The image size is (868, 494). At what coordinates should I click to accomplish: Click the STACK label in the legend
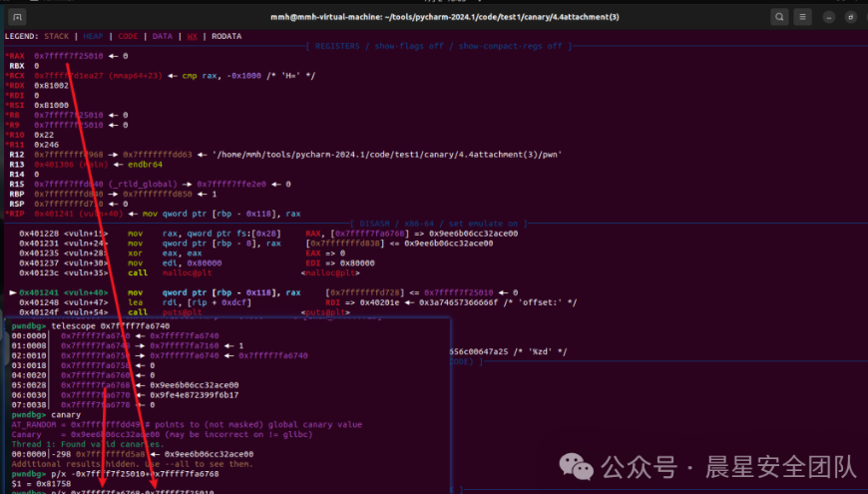tap(57, 36)
